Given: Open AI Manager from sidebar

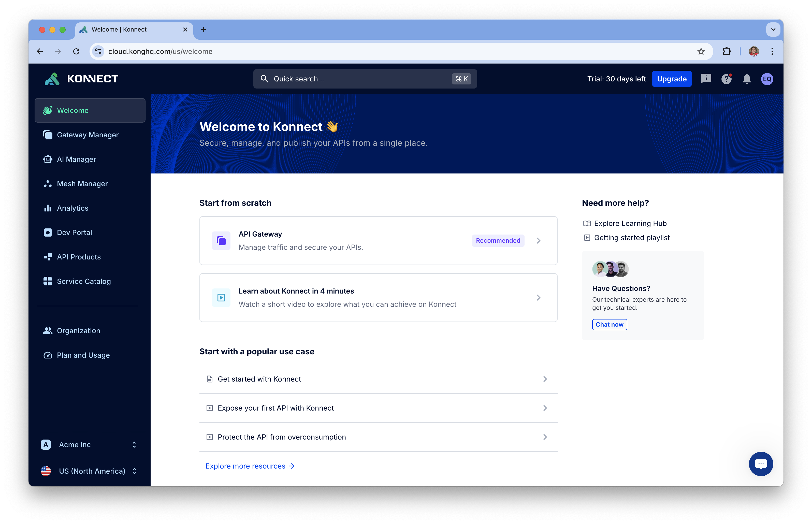Looking at the screenshot, I should (x=90, y=159).
